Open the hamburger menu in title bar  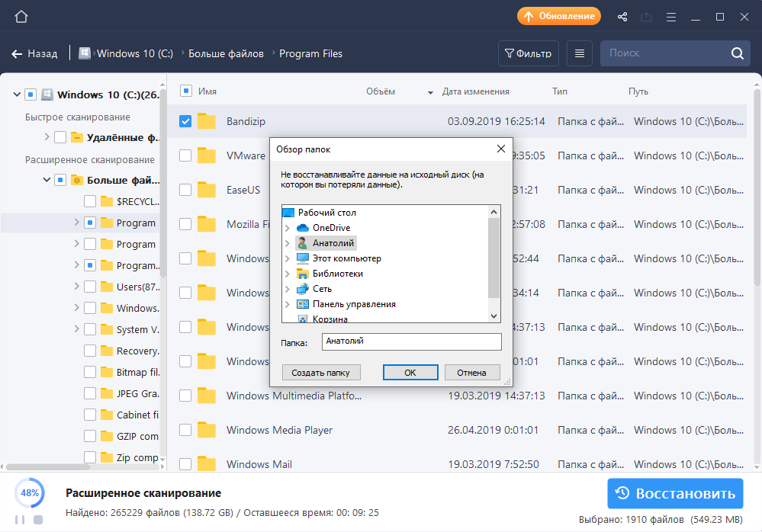[671, 17]
